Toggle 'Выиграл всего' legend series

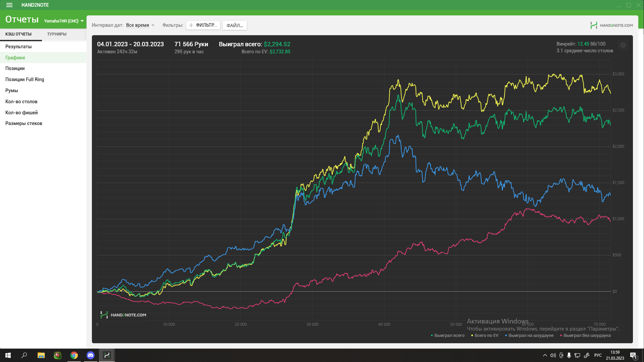click(x=449, y=336)
